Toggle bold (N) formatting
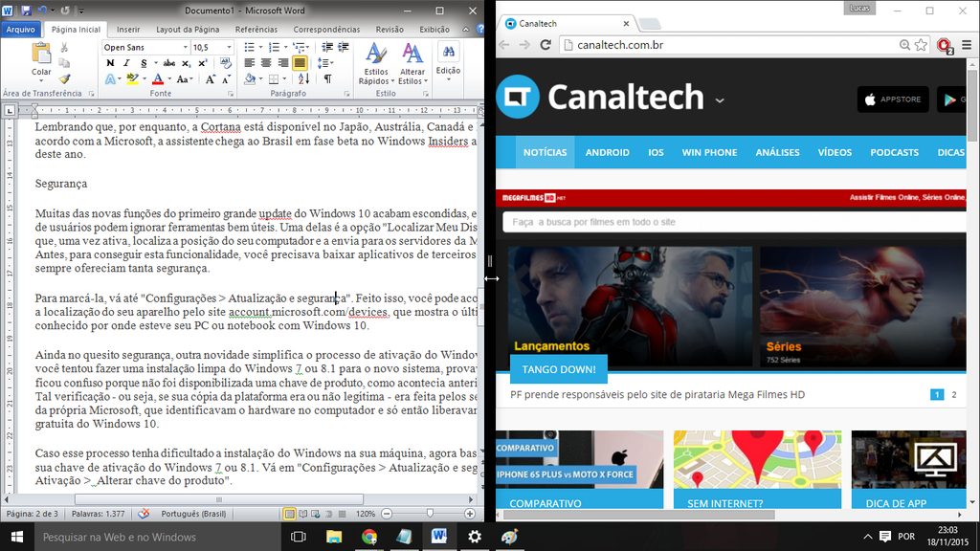 click(110, 63)
